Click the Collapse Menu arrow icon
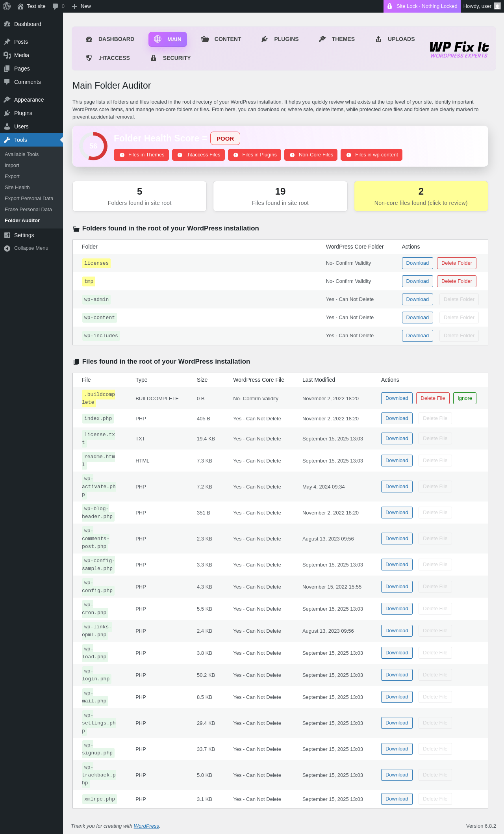This screenshot has width=504, height=834. click(x=7, y=248)
